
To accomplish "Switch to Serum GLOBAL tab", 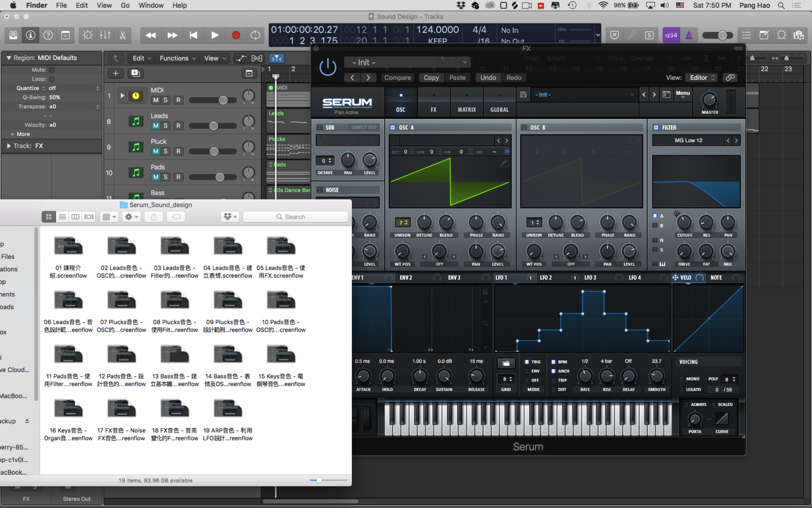I will [499, 102].
